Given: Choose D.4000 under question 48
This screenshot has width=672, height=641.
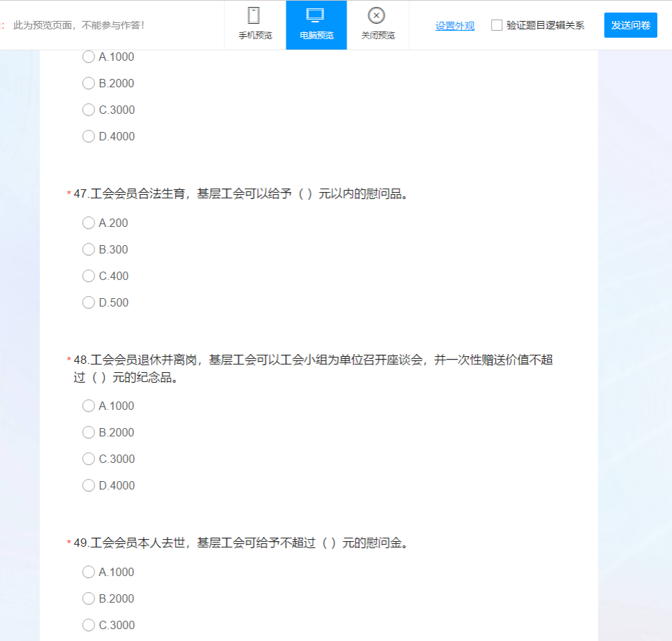Looking at the screenshot, I should point(89,485).
